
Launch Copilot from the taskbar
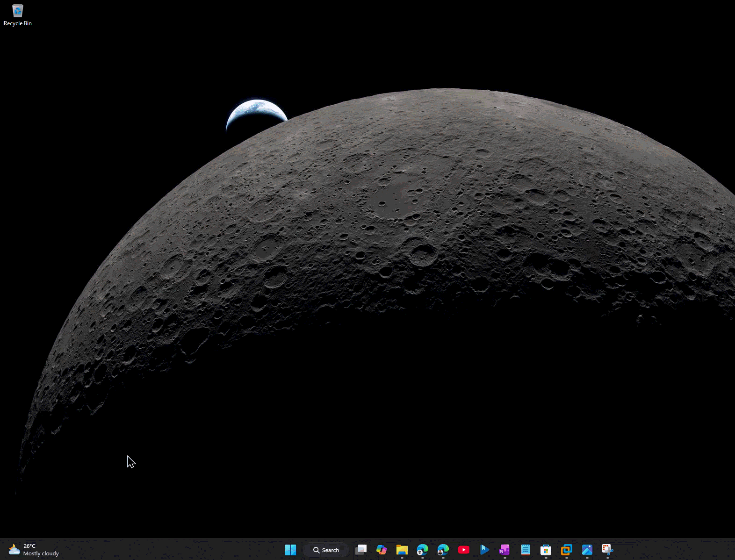382,550
